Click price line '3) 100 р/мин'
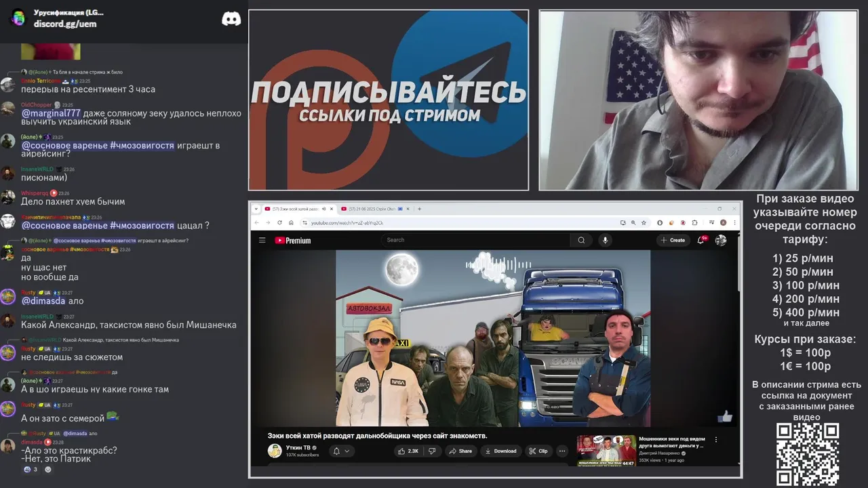Image resolution: width=868 pixels, height=488 pixels. (x=806, y=285)
